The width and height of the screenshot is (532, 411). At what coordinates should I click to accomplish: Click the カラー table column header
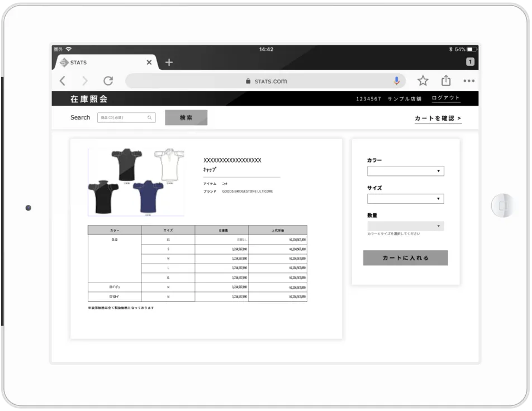click(x=115, y=230)
